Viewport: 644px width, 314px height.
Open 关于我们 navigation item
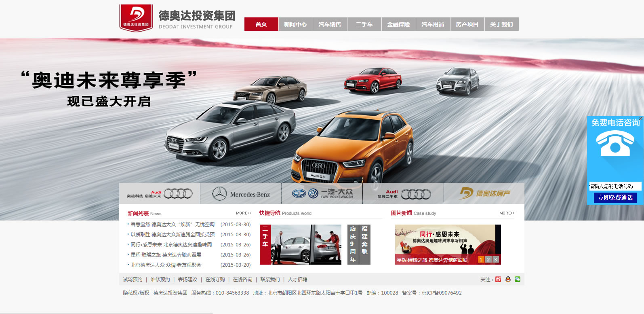click(501, 24)
